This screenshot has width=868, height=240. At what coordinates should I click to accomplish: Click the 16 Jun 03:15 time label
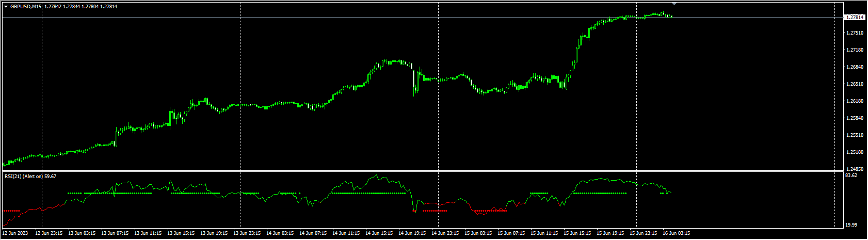point(676,233)
